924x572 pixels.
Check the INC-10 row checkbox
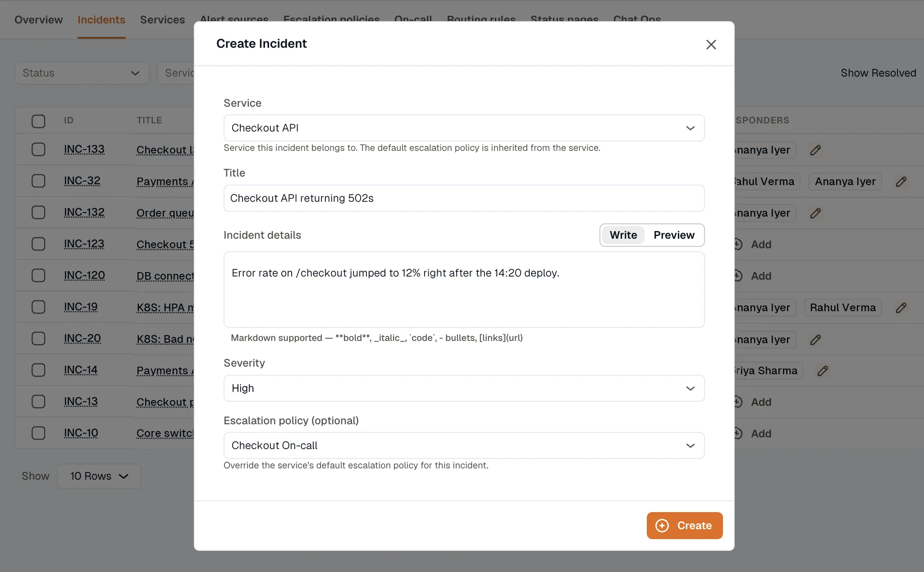click(38, 433)
